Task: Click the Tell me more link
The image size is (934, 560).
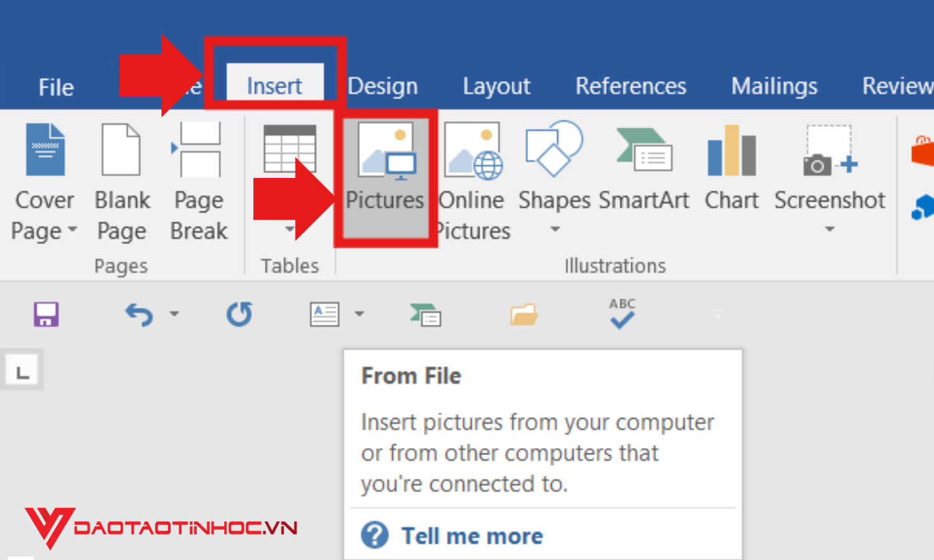Action: [472, 536]
